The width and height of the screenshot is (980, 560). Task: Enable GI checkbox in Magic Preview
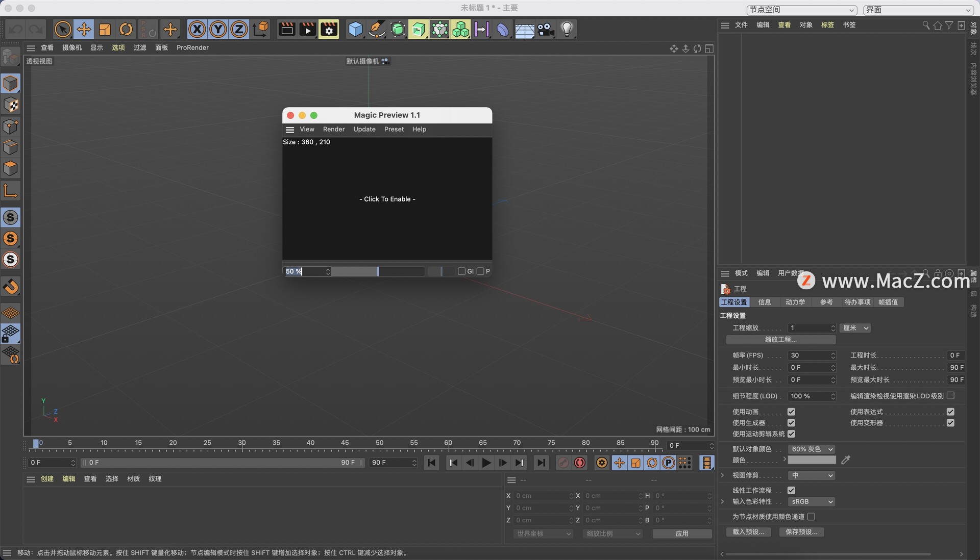[x=461, y=271]
